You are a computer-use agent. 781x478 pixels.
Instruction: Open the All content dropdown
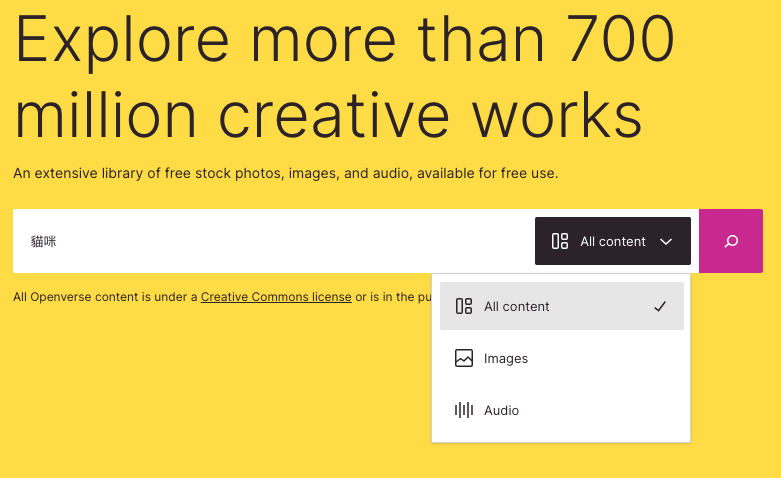[613, 241]
